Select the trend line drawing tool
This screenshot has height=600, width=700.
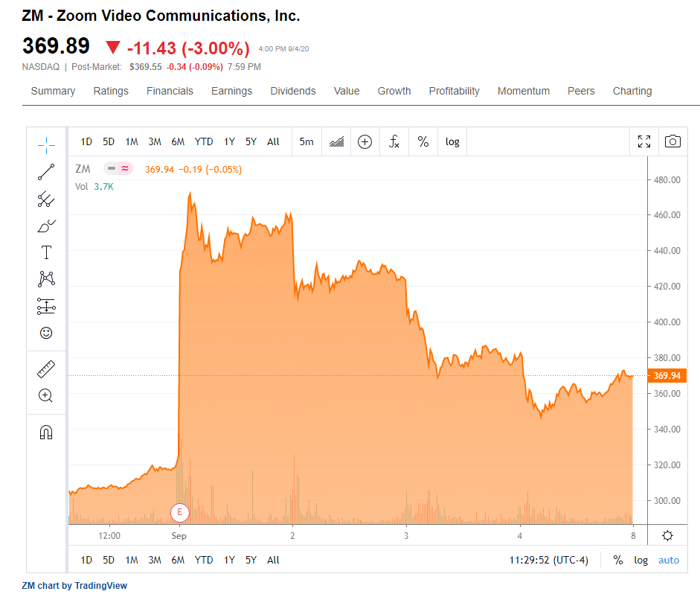pyautogui.click(x=46, y=172)
